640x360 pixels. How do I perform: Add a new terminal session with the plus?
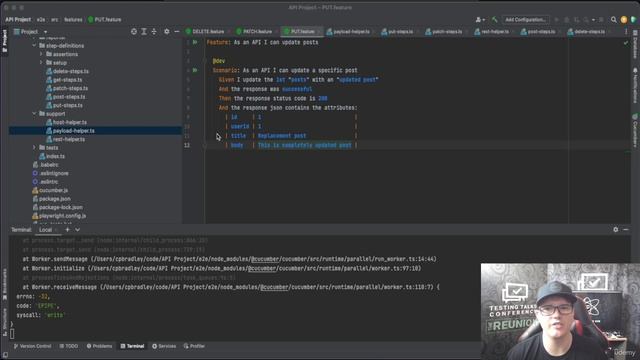pyautogui.click(x=67, y=230)
